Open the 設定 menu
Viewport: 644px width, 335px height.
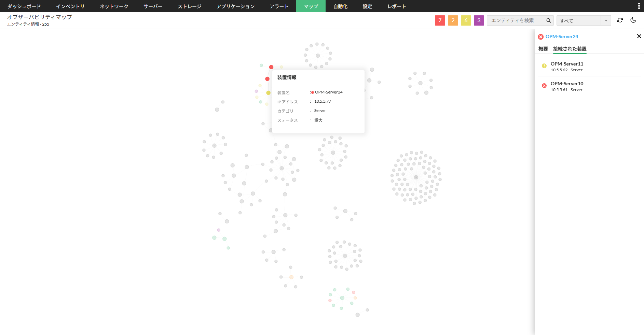coord(367,6)
